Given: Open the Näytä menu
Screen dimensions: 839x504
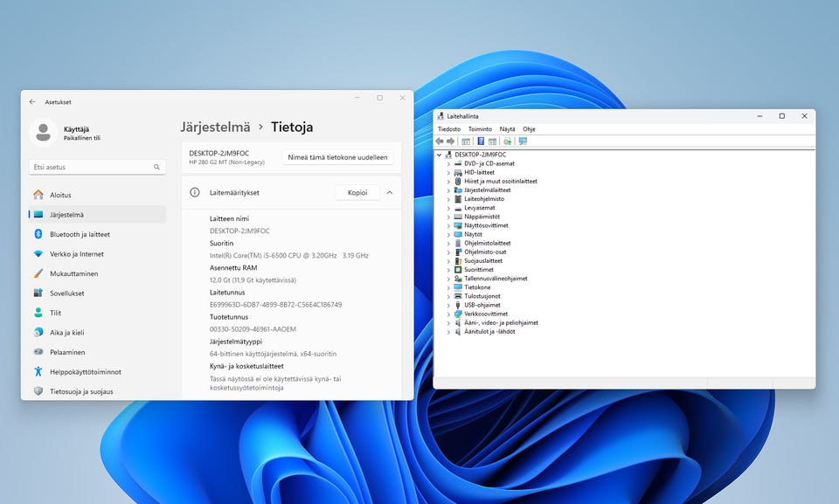Looking at the screenshot, I should [x=507, y=129].
